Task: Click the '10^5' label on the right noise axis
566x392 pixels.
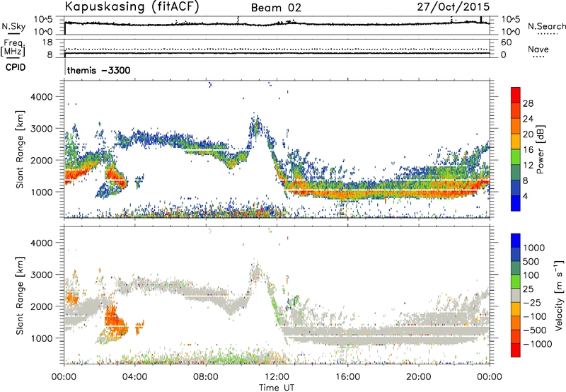Action: [x=510, y=19]
